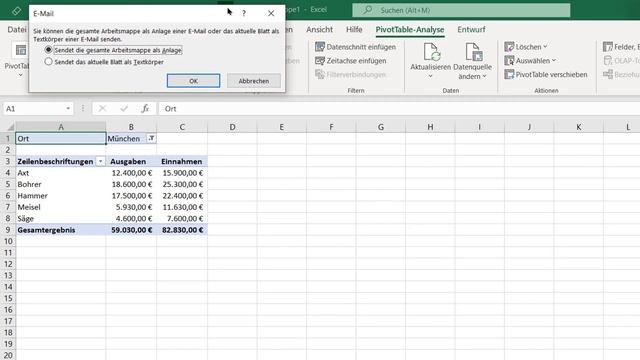Select the Meisel row label
Image resolution: width=640 pixels, height=360 pixels.
tap(61, 207)
